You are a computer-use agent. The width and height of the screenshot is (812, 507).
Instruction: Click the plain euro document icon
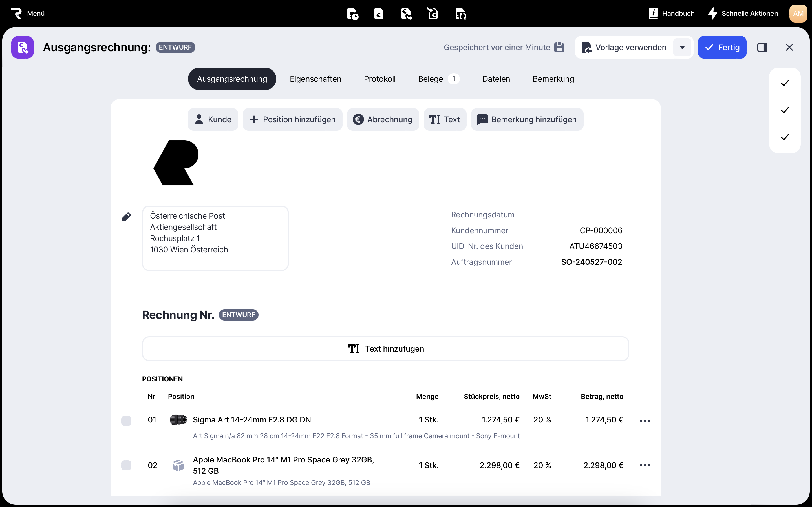pyautogui.click(x=379, y=14)
